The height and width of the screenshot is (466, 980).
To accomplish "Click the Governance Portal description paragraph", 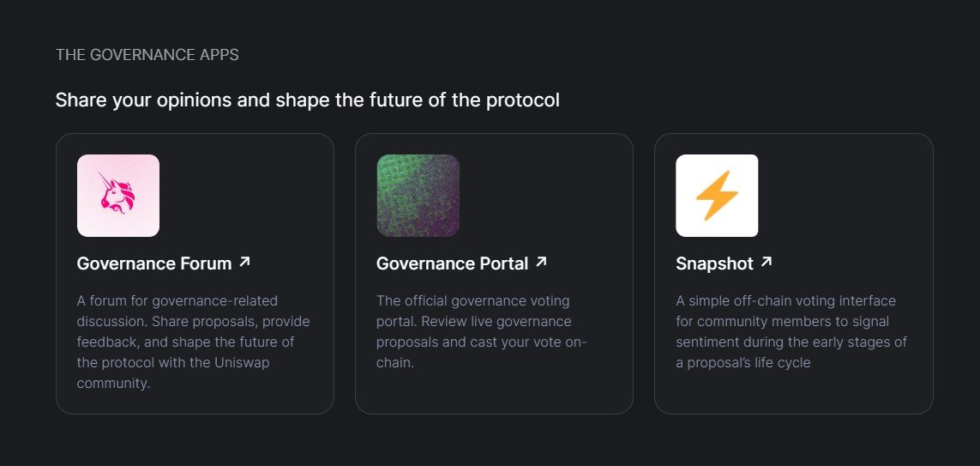I will 482,331.
